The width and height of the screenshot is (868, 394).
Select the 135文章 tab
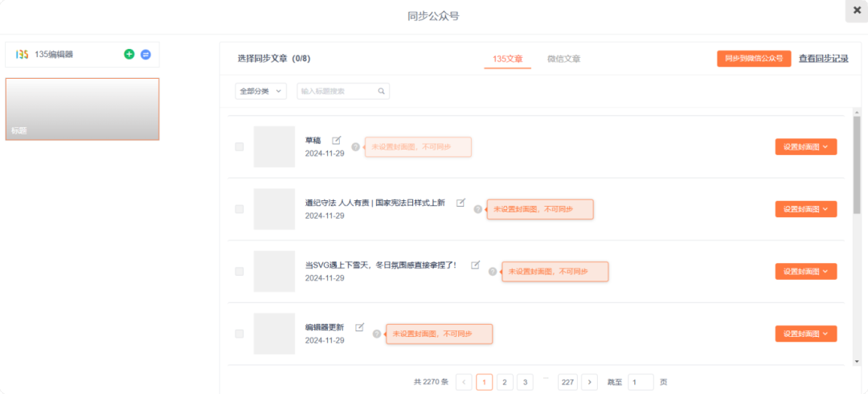(x=507, y=59)
